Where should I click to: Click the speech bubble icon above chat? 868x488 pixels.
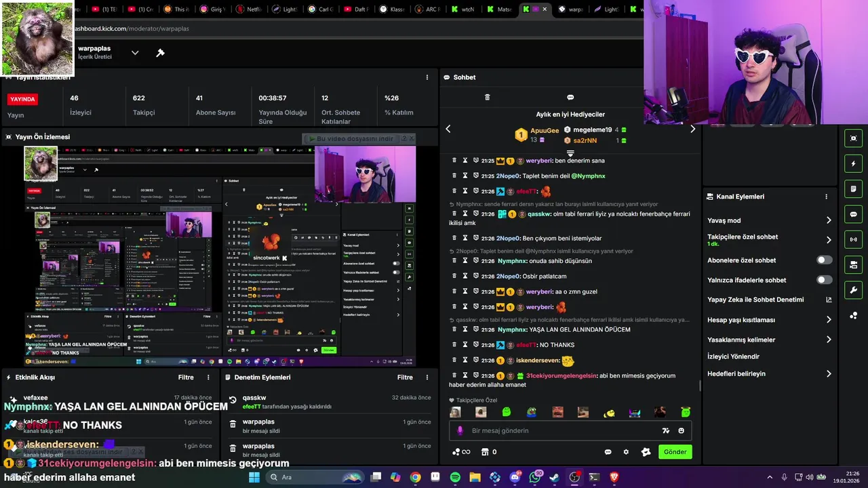(x=570, y=97)
